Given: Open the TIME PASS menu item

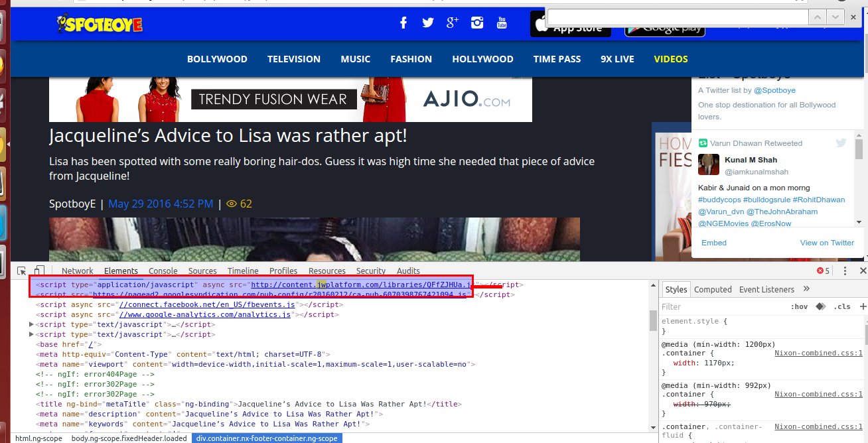Looking at the screenshot, I should [x=557, y=59].
